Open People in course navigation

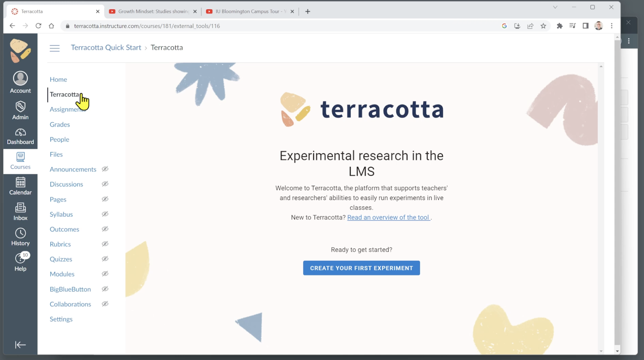point(59,139)
